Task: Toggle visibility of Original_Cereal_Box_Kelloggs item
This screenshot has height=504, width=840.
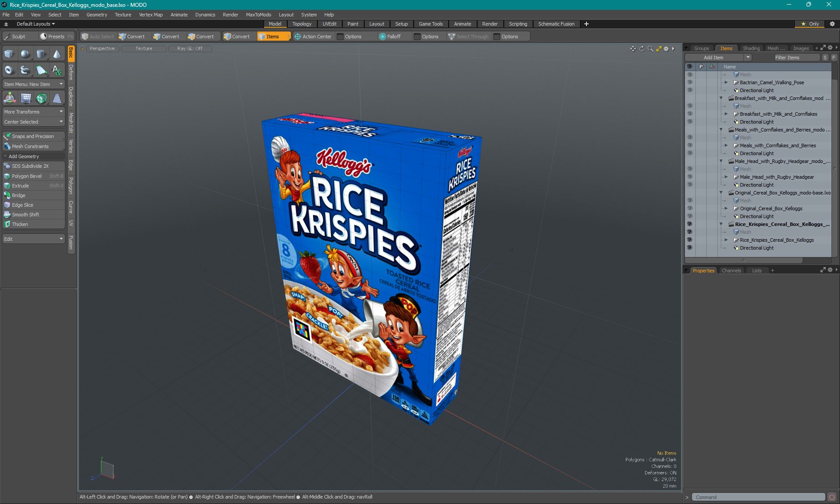Action: 689,209
